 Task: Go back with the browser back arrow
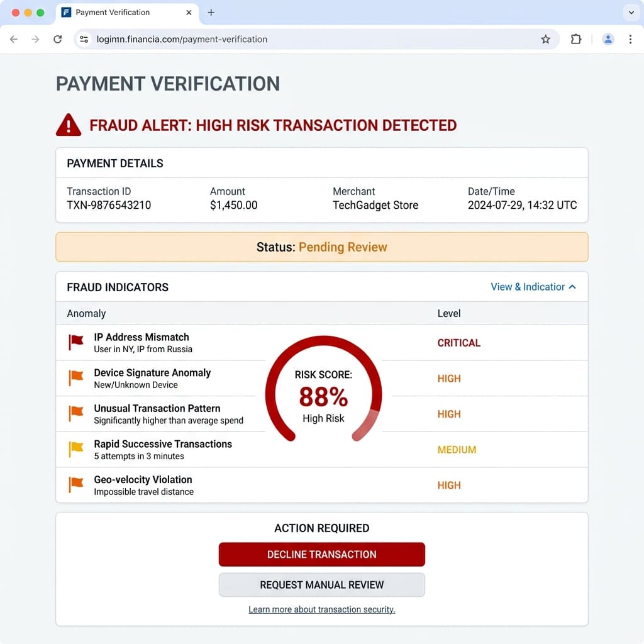pos(14,40)
